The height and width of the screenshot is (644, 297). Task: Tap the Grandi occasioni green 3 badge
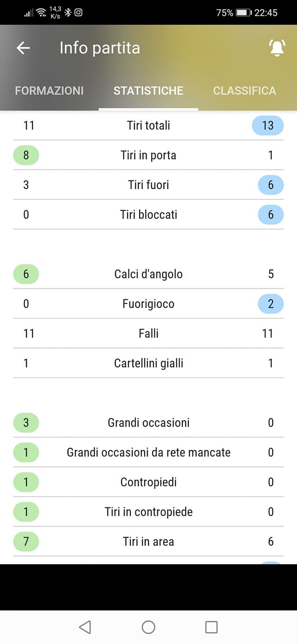(26, 423)
